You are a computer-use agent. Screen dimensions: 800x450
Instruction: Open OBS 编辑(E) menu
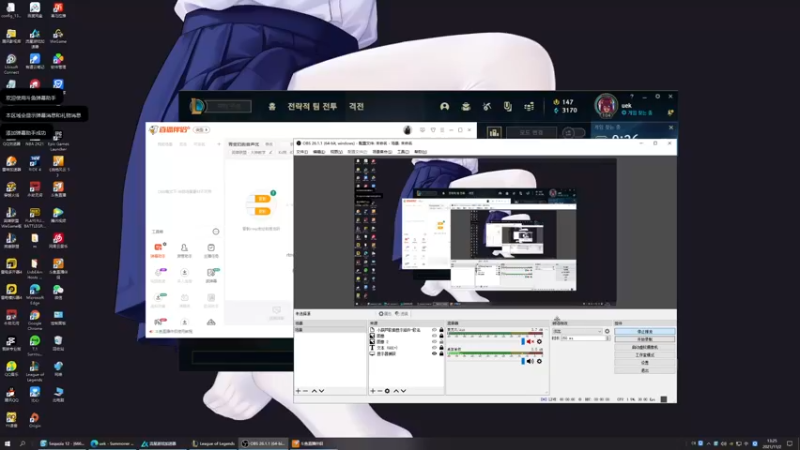click(319, 152)
